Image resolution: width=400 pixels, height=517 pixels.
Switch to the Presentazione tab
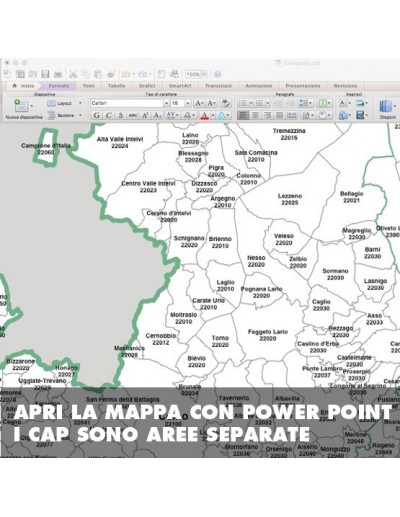pyautogui.click(x=303, y=86)
